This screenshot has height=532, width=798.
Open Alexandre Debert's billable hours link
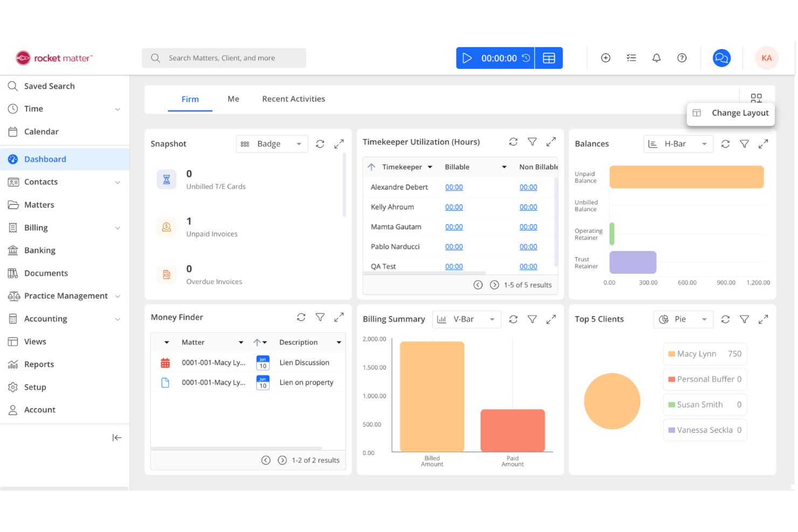(x=454, y=187)
